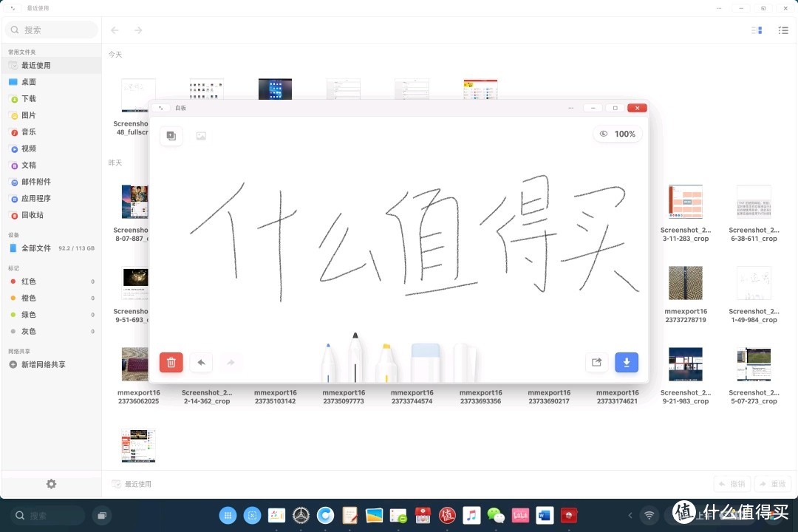
Task: Switch file manager to thumbnail view
Action: point(757,30)
